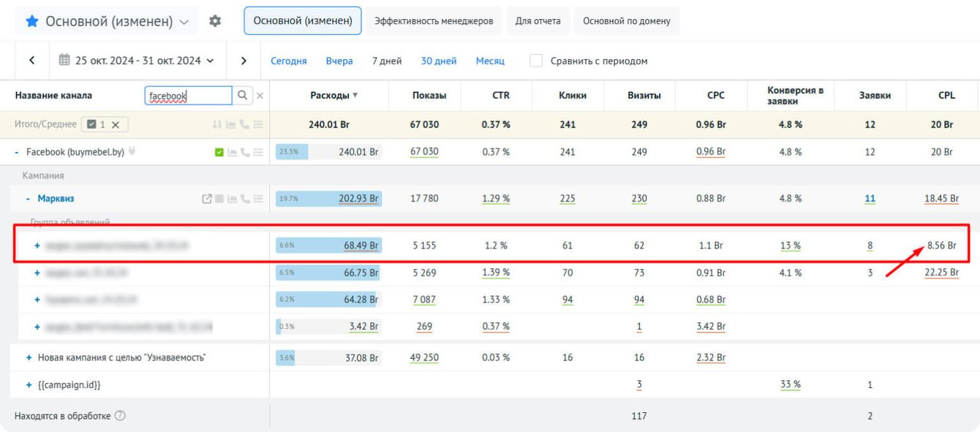
Task: Click chart icon in Facebook (buymebel.by) row
Action: click(231, 152)
